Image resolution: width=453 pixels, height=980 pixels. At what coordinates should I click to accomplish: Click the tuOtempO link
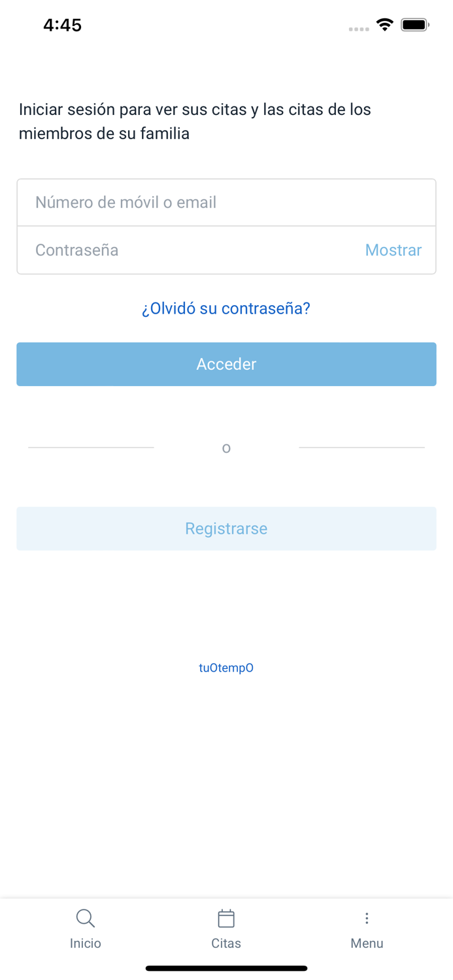(x=226, y=668)
